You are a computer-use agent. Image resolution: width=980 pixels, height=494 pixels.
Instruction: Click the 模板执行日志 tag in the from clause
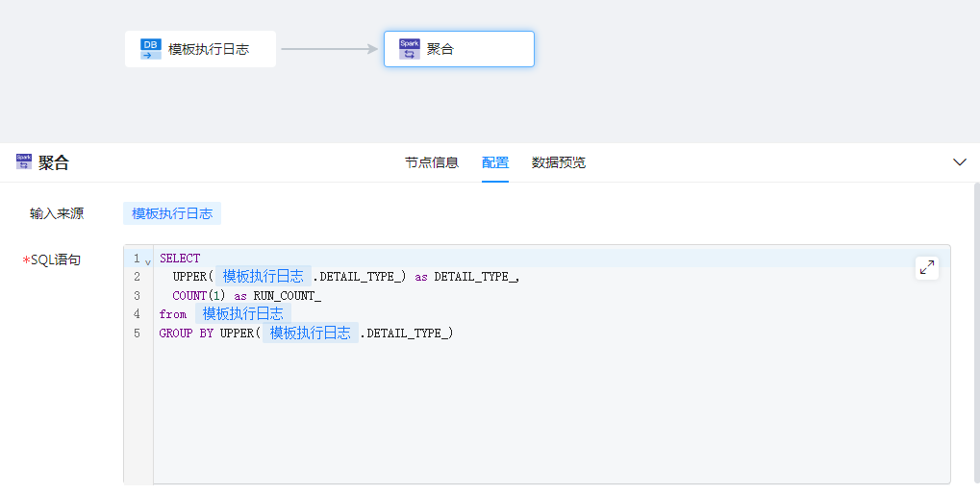[243, 314]
